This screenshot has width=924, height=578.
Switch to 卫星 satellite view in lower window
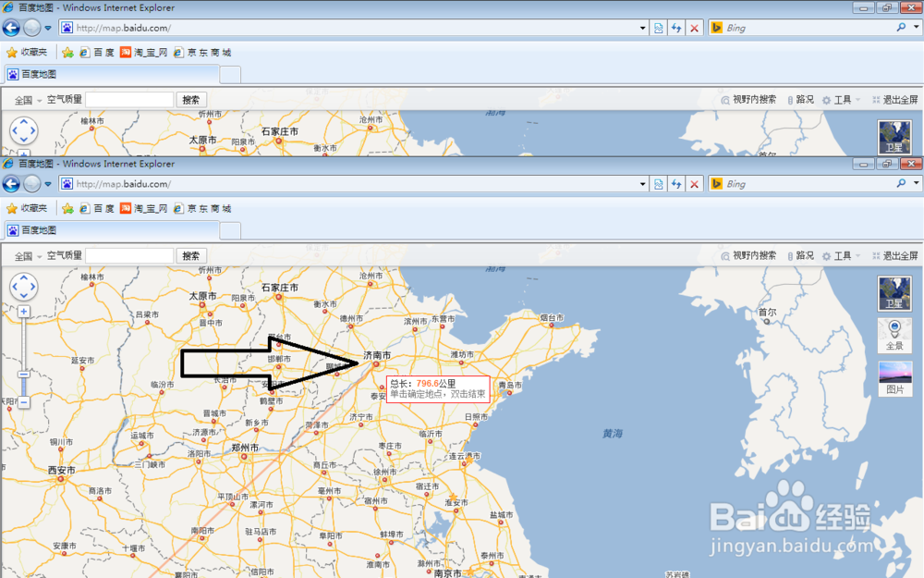[894, 293]
